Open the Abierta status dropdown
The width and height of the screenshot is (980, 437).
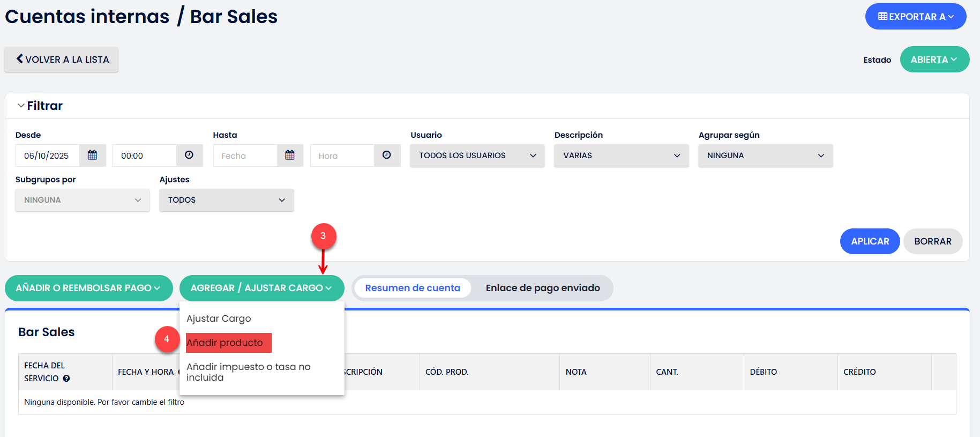point(934,60)
